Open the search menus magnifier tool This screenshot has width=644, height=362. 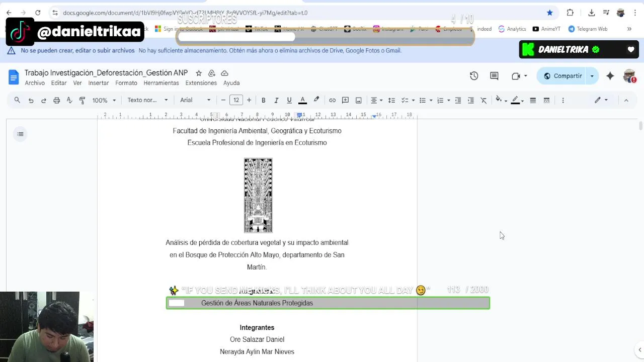[x=17, y=100]
